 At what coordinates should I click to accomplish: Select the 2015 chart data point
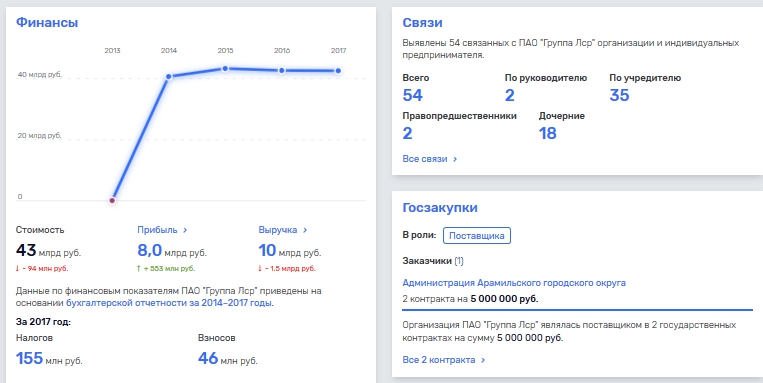(225, 69)
